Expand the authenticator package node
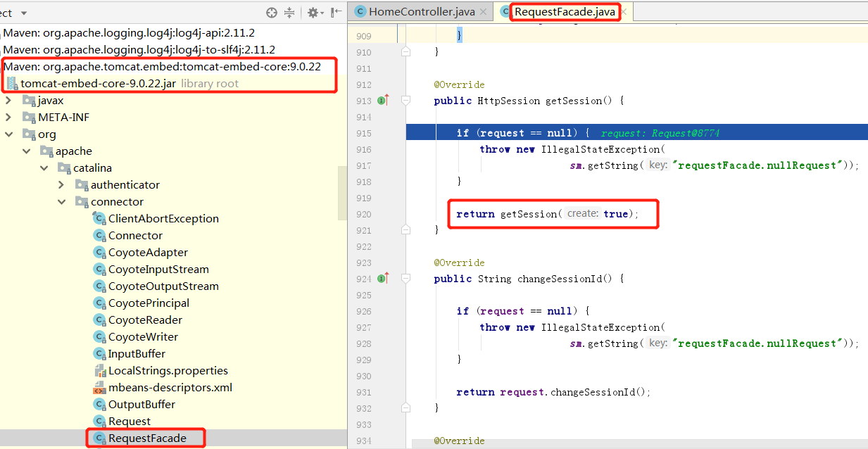The height and width of the screenshot is (449, 868). coord(61,184)
